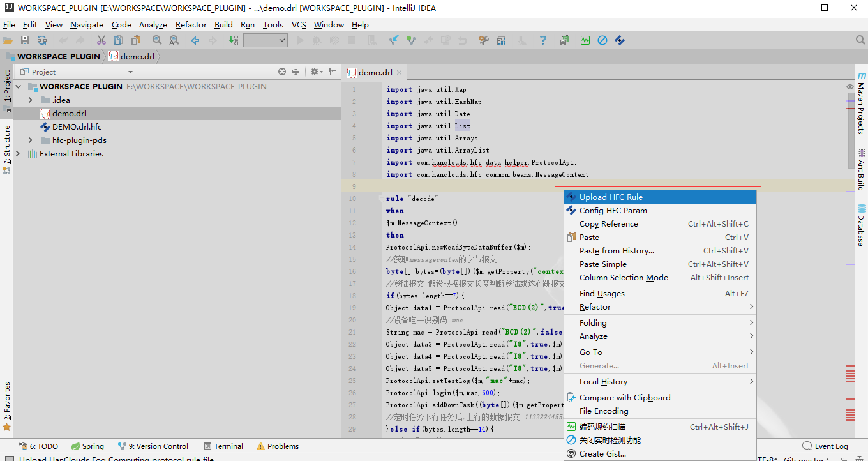Select Config HFC Param from context menu

click(x=660, y=211)
